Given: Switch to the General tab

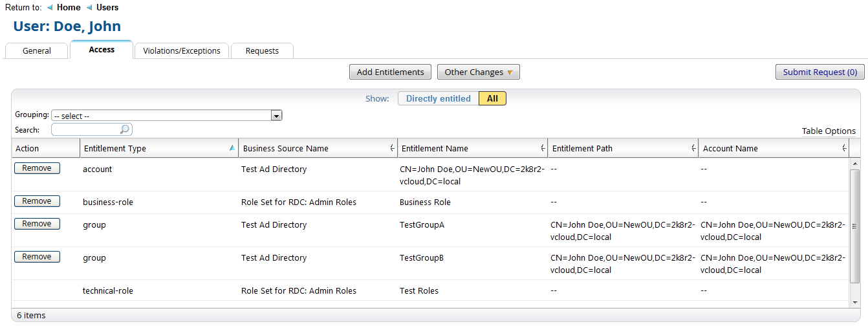Looking at the screenshot, I should pyautogui.click(x=37, y=50).
